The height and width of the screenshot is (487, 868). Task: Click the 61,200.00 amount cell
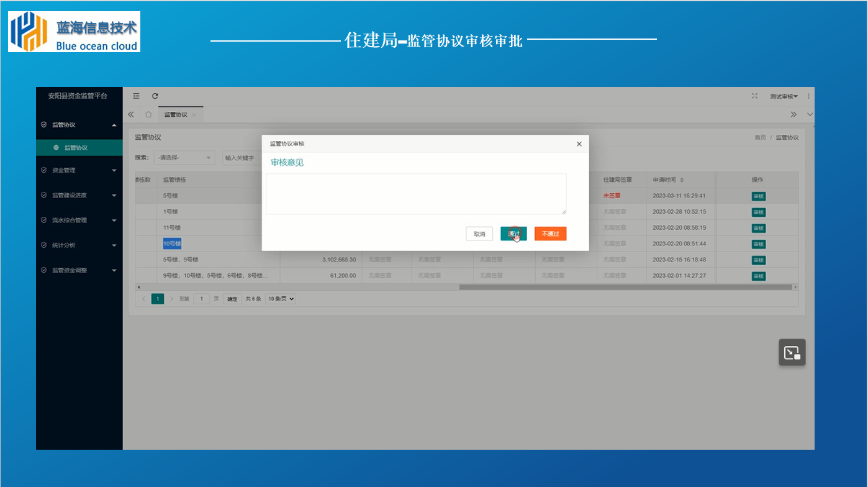(x=343, y=276)
